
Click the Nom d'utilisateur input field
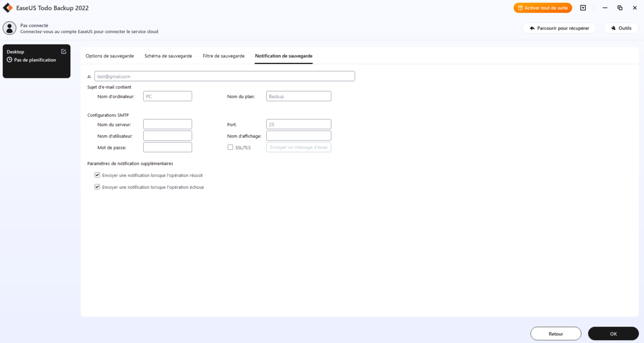click(x=167, y=136)
